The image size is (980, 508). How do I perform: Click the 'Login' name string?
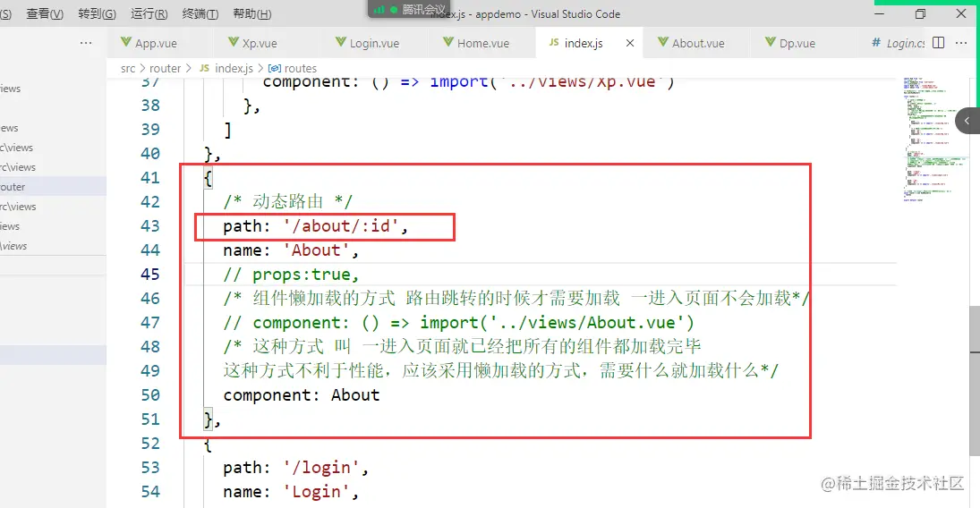tap(316, 492)
